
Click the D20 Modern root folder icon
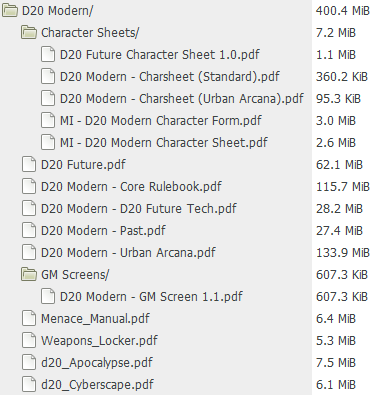(10, 11)
